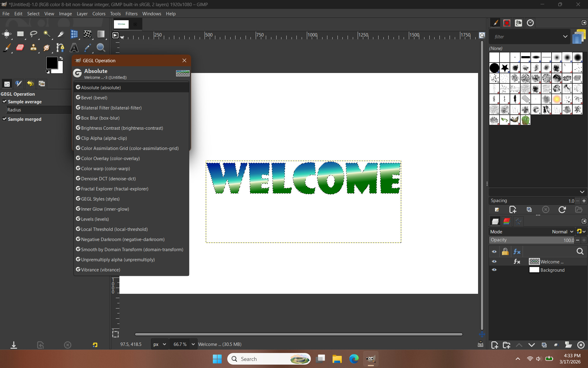Select the Unified Transform grid tool
Viewport: 588px width, 368px height.
74,34
